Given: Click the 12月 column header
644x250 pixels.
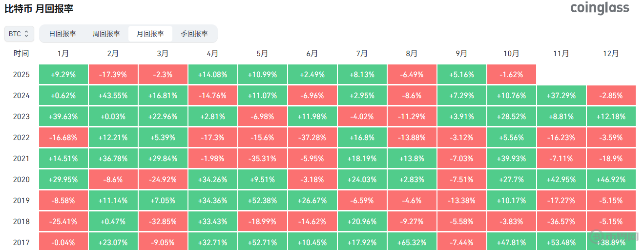Looking at the screenshot, I should pyautogui.click(x=611, y=54).
